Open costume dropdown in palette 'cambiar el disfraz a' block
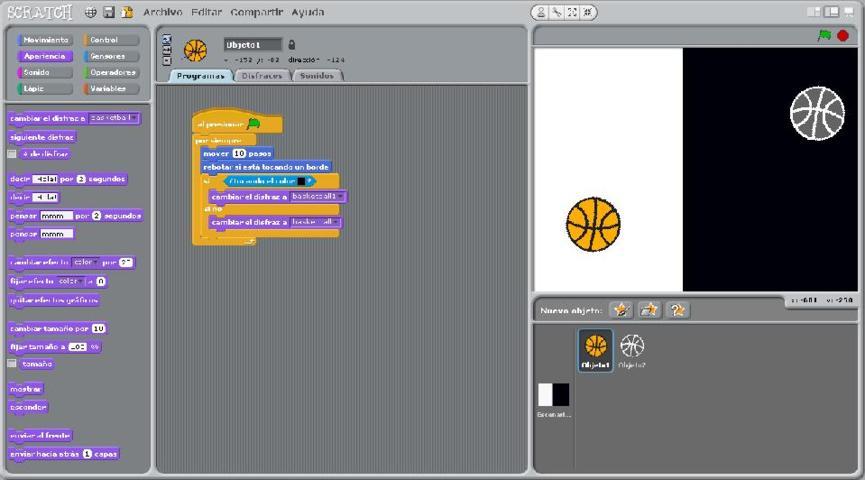Viewport: 865px width, 480px height. [x=136, y=118]
